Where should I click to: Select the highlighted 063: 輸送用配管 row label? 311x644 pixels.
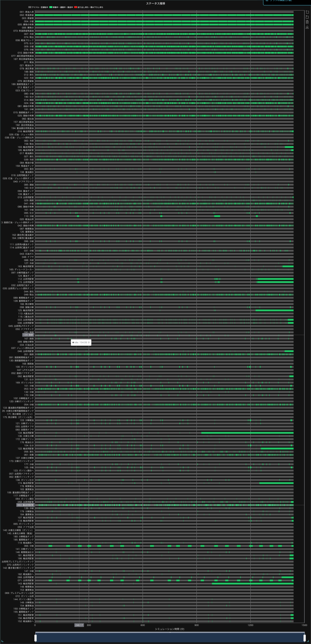25,505
